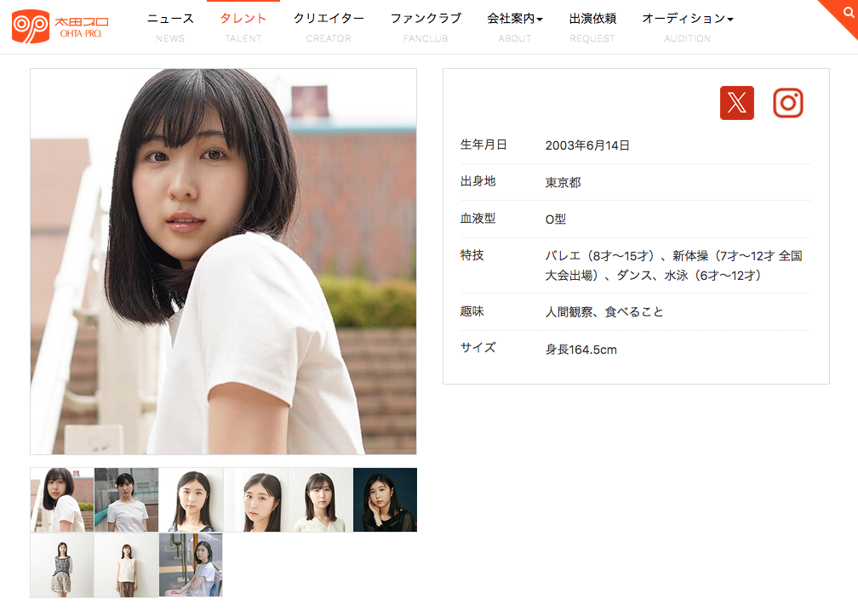Image resolution: width=858 pixels, height=616 pixels.
Task: Select full-body thumbnail with patterned top and shorts
Action: (x=62, y=566)
